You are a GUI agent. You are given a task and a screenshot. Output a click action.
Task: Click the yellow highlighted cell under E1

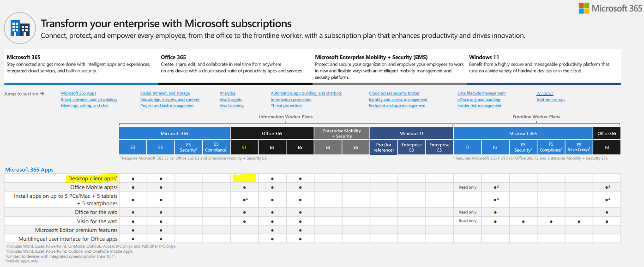244,178
